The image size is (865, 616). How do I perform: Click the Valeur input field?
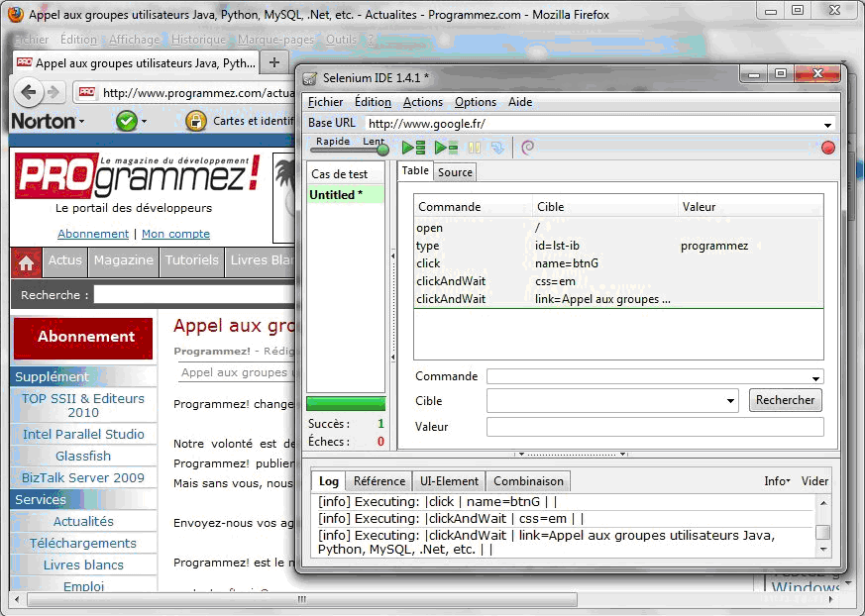point(655,427)
